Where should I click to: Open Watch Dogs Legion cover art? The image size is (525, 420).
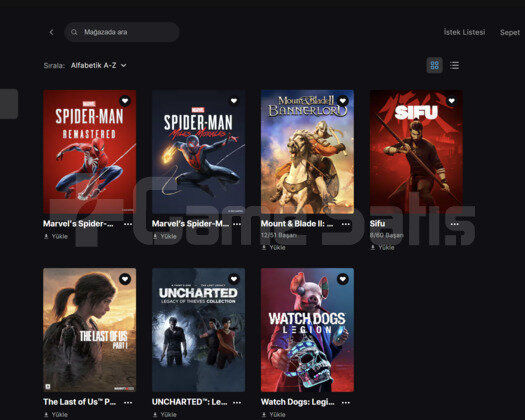pyautogui.click(x=307, y=330)
